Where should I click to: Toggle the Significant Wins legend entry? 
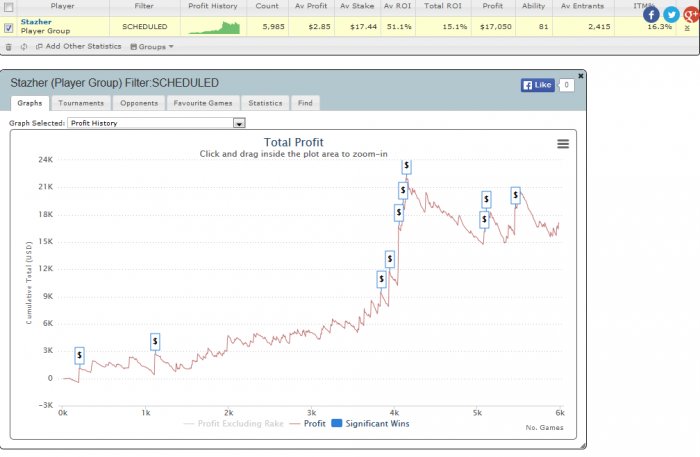point(371,424)
